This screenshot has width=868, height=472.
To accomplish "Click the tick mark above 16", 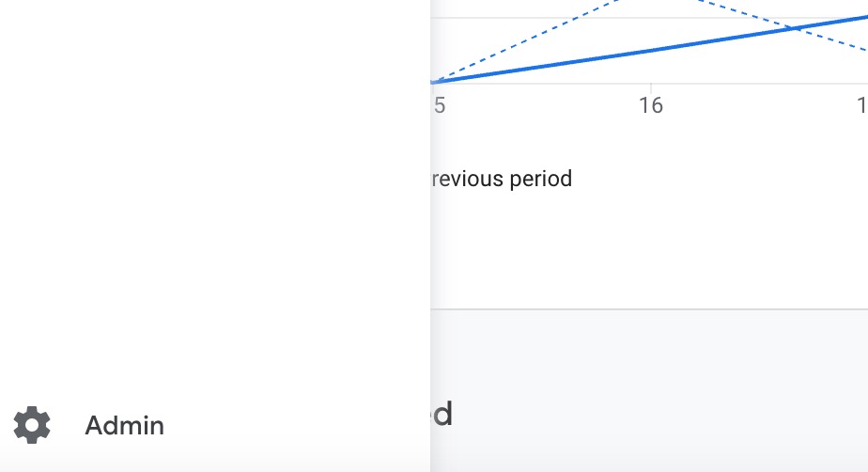I will 650,87.
